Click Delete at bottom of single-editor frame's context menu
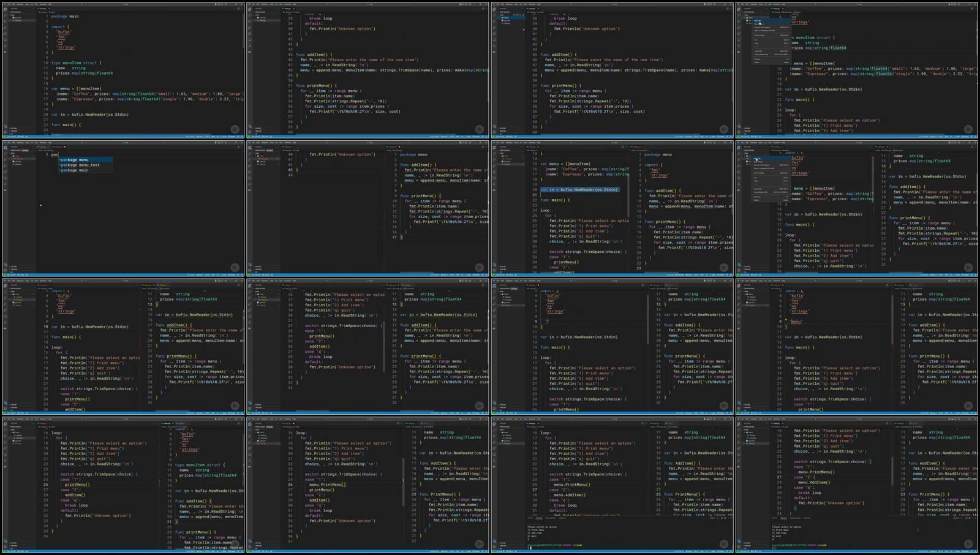Viewport: 980px width, 555px height. click(758, 62)
